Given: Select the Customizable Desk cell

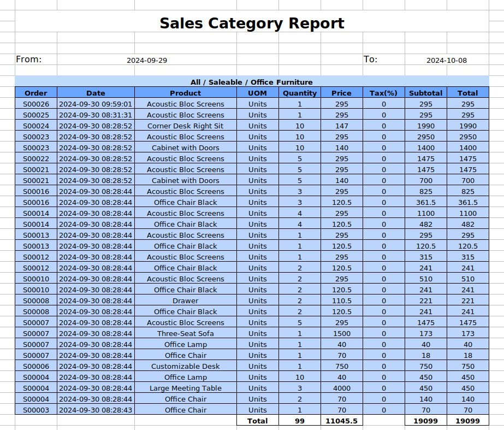Looking at the screenshot, I should click(x=186, y=366).
